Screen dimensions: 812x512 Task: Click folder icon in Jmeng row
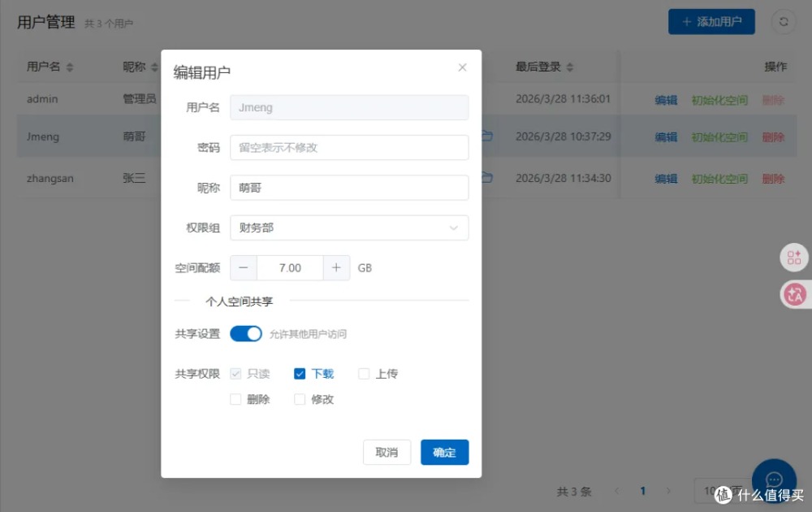(x=487, y=137)
